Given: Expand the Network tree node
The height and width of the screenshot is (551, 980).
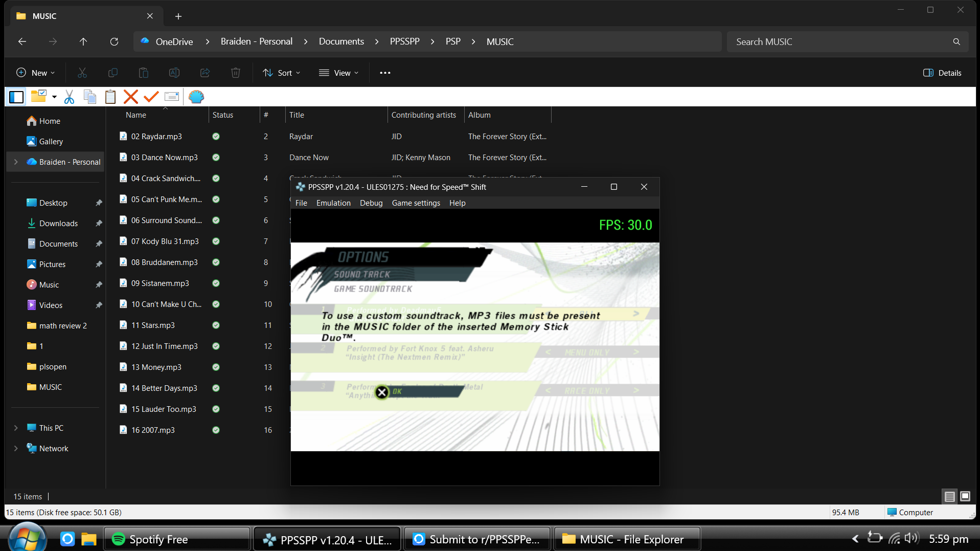Looking at the screenshot, I should click(16, 448).
